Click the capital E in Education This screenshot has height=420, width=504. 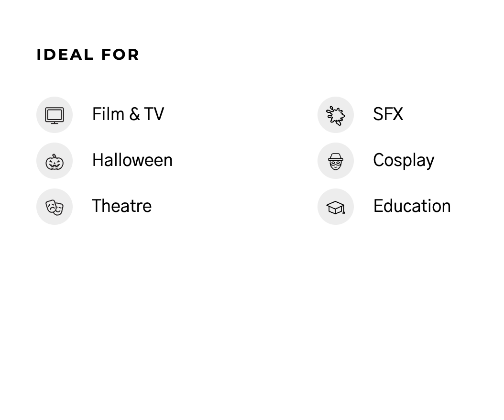[x=378, y=206]
